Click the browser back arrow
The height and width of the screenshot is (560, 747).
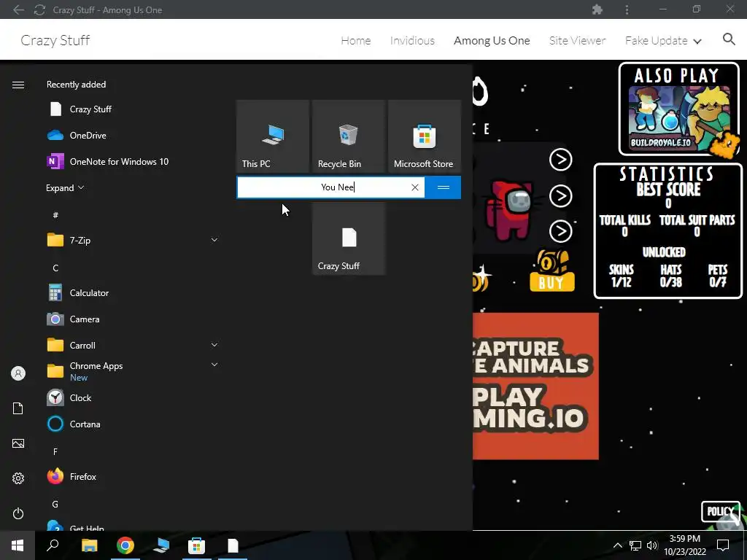point(18,9)
